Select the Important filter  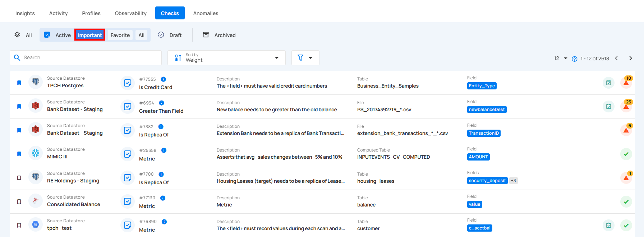click(90, 35)
